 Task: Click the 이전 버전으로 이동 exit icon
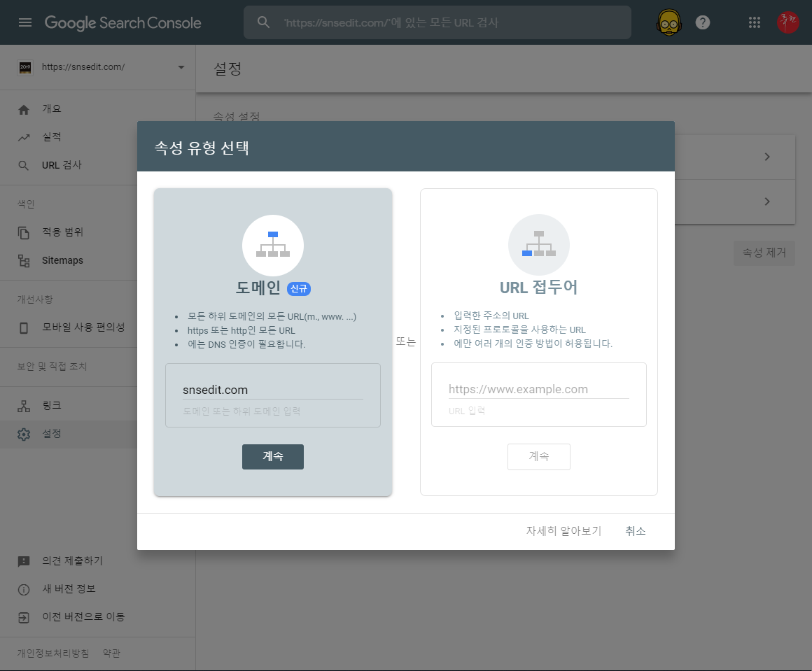point(24,617)
